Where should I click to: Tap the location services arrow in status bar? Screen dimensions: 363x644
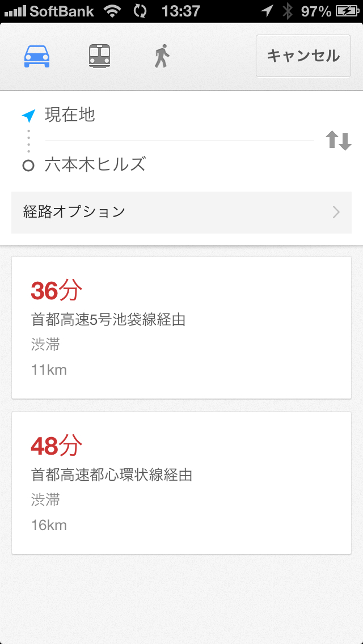click(266, 11)
